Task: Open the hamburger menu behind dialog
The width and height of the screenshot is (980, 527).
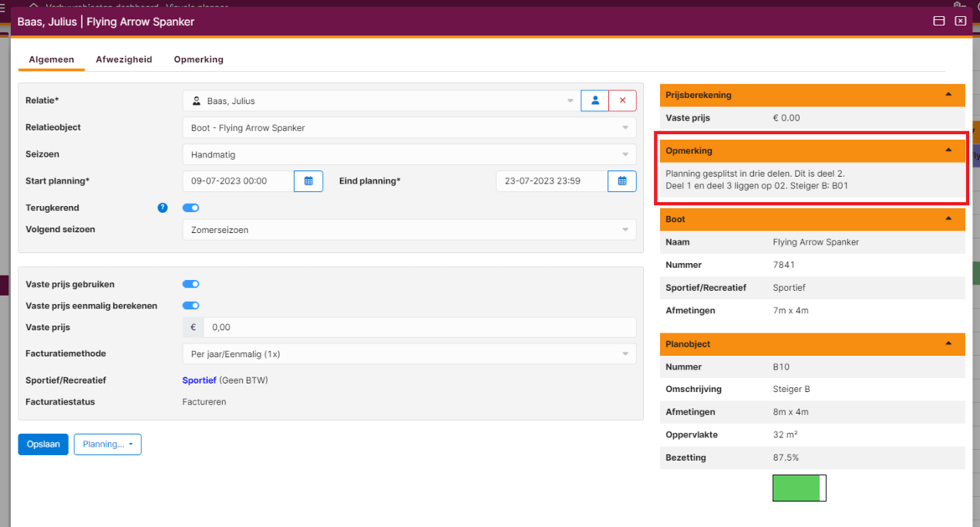Action: coord(3,7)
